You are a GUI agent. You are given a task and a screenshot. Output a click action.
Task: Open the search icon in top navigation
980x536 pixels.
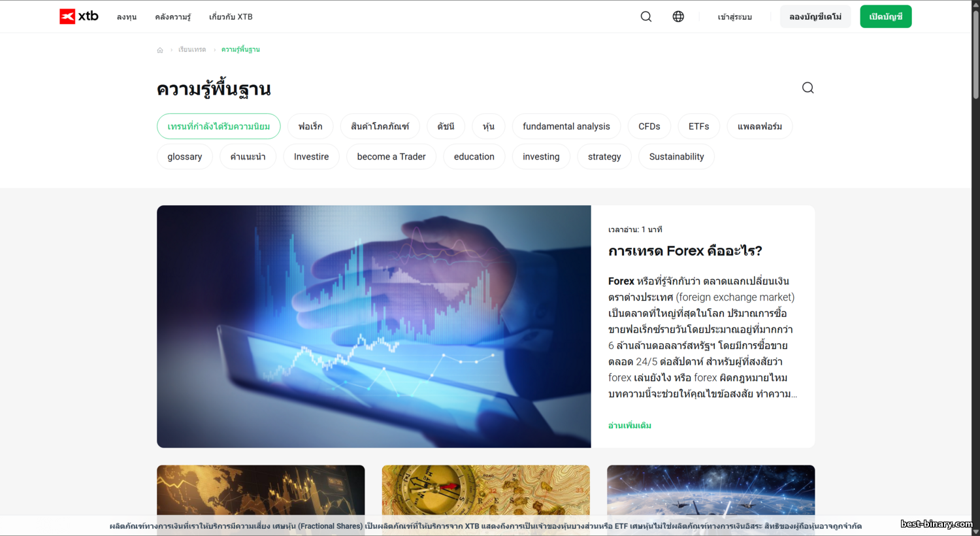click(x=646, y=16)
